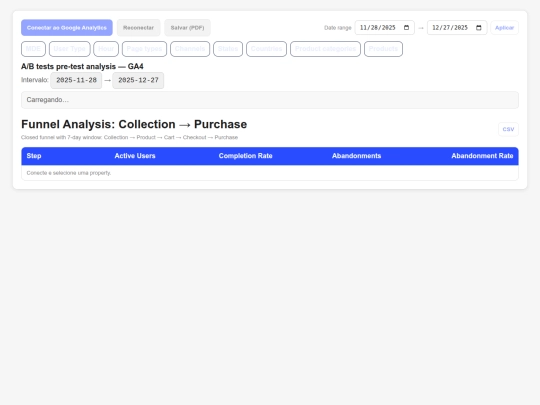Click the Abandonment Rate column header
Viewport: 540px width, 405px height.
point(482,156)
